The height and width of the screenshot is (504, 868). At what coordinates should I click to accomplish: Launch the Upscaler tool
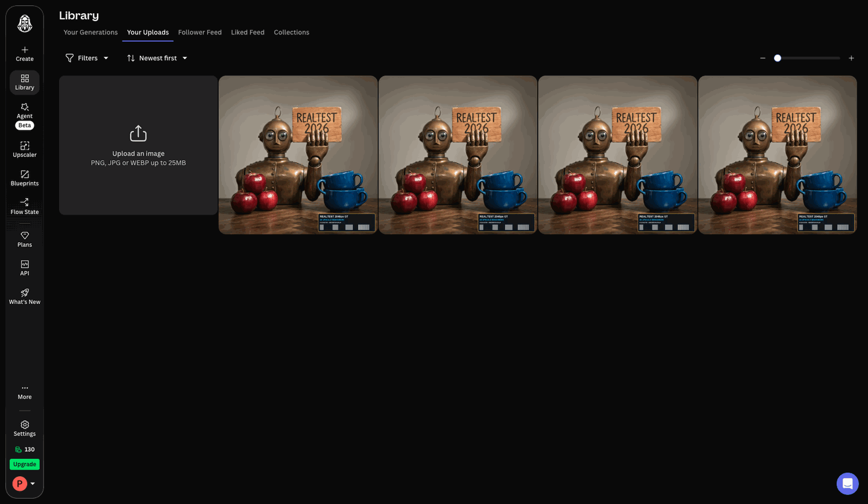25,150
